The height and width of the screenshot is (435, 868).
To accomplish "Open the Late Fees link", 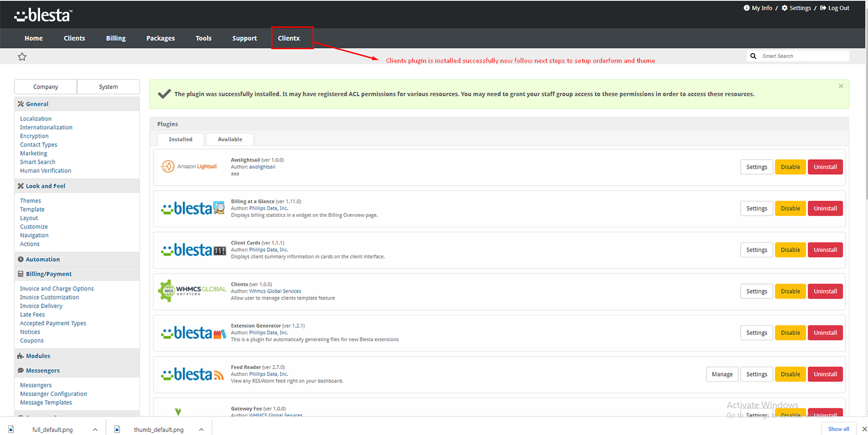I will [x=32, y=315].
